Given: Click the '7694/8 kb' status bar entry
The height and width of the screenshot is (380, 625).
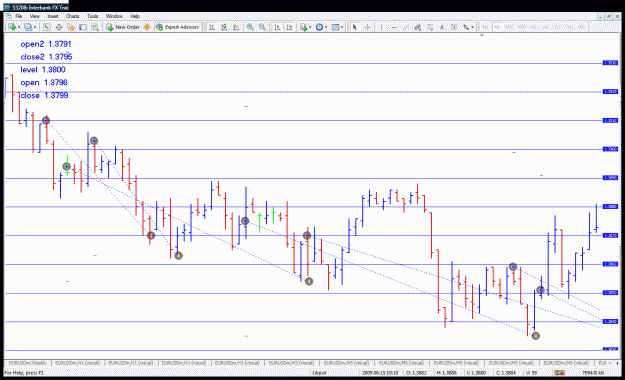Looking at the screenshot, I should tap(593, 373).
